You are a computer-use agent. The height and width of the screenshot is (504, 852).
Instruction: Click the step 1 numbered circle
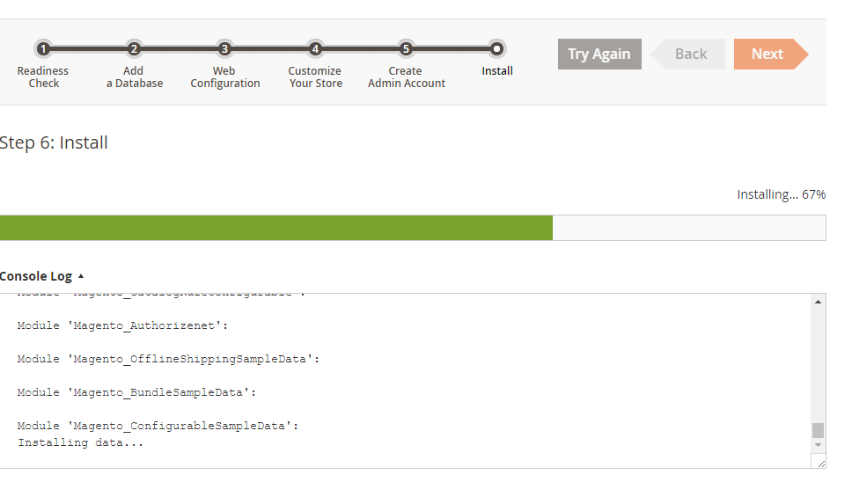coord(43,49)
